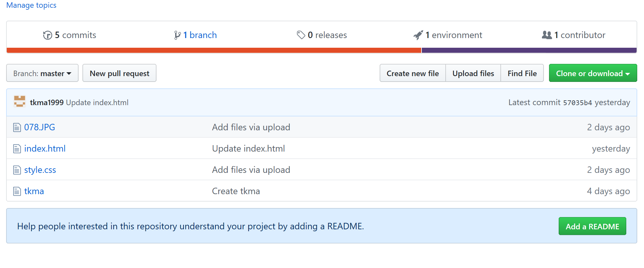Click New pull request button
Image resolution: width=644 pixels, height=268 pixels.
pos(119,73)
